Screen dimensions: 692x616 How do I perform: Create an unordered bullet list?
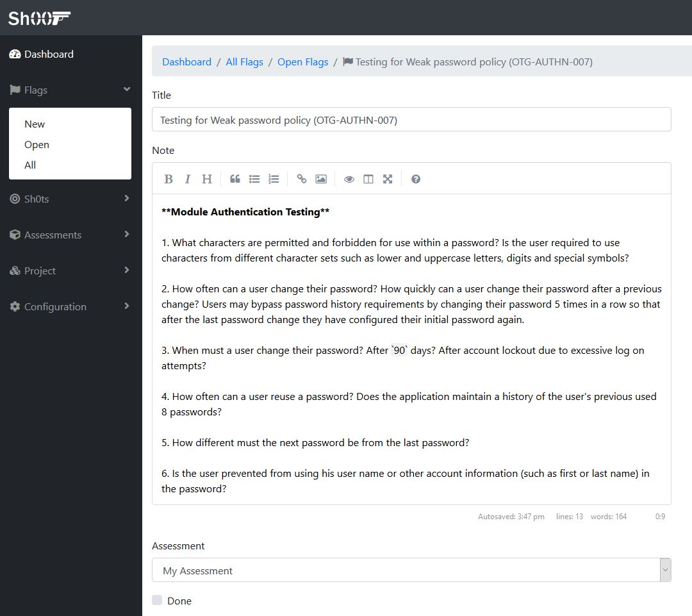254,179
